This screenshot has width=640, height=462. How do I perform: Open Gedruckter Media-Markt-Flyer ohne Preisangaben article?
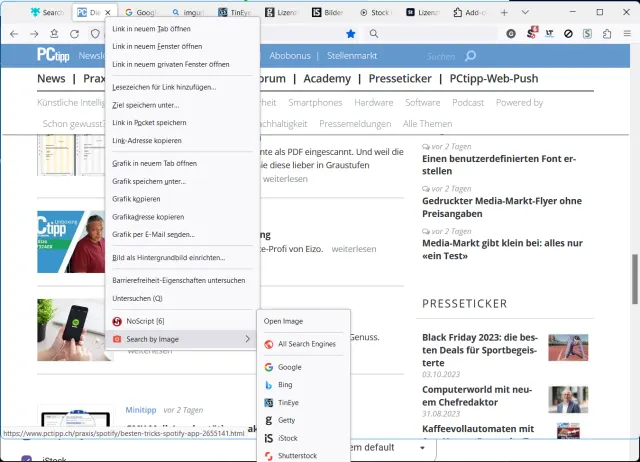tap(502, 207)
